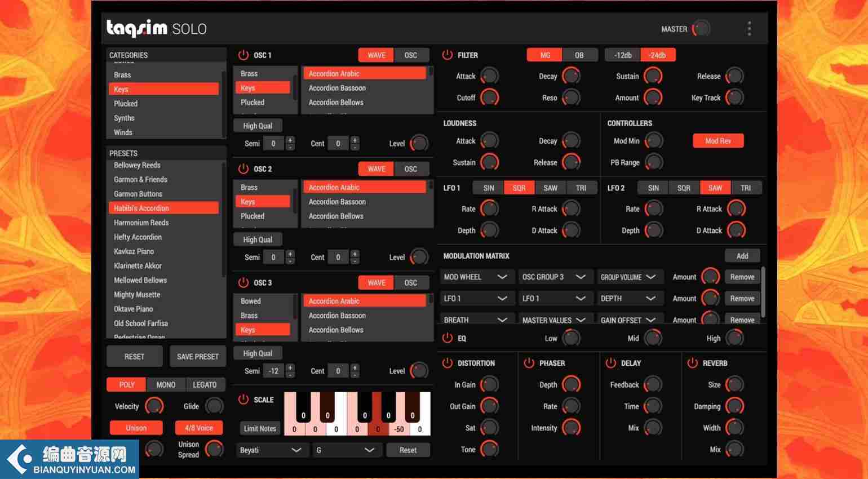Select the Kavkaz Piano preset

163,251
